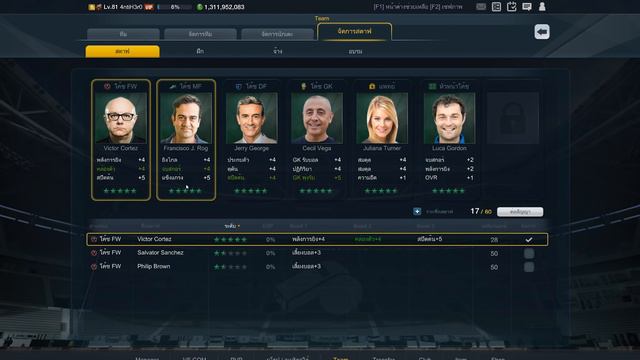This screenshot has height=360, width=640.
Task: Select the yellow Staff sub-tab
Action: [122, 51]
